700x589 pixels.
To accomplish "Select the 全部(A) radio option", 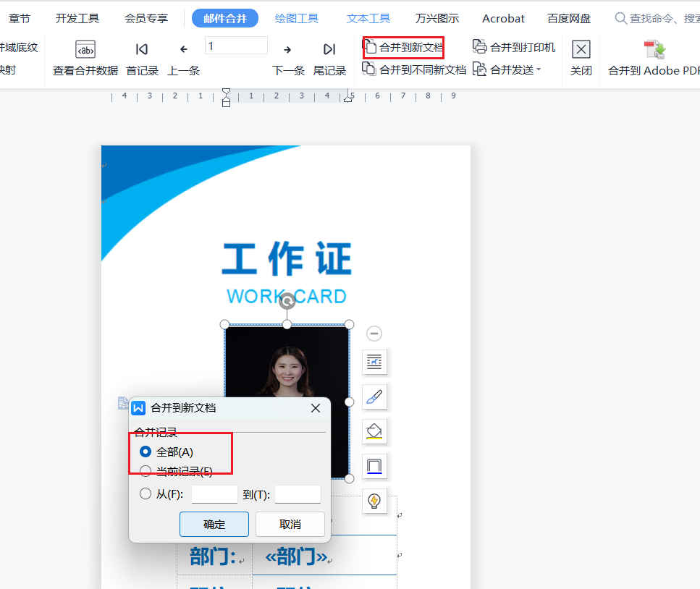I will [x=146, y=452].
